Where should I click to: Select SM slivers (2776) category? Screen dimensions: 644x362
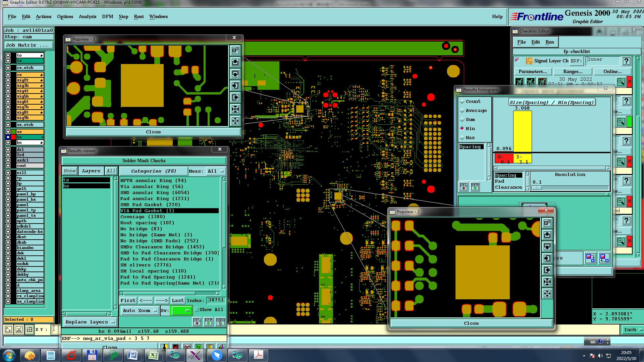(x=169, y=265)
